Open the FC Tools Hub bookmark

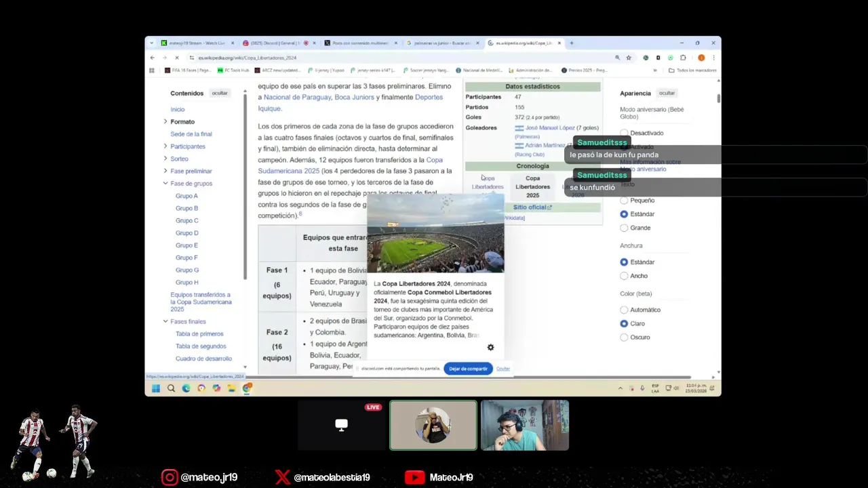pyautogui.click(x=233, y=70)
